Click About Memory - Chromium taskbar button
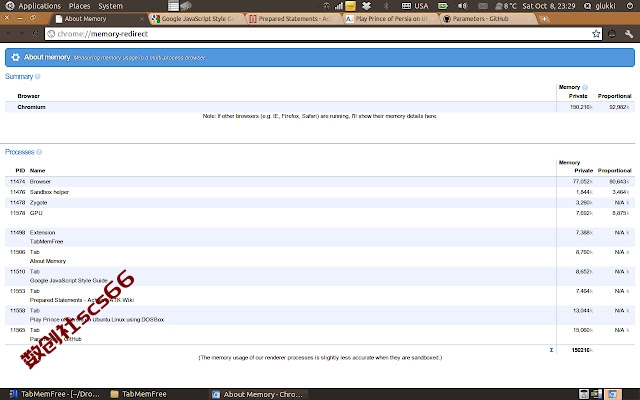The width and height of the screenshot is (640, 400). 258,394
